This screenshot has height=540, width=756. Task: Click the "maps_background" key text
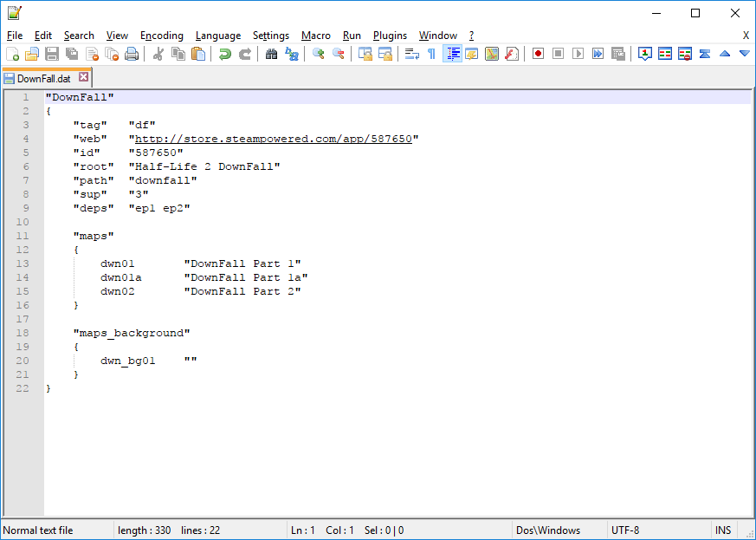coord(132,333)
